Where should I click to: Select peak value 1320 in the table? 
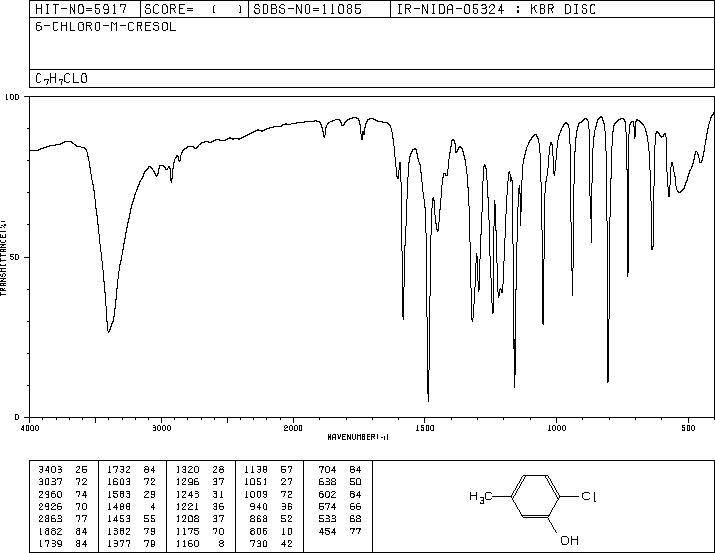pos(187,470)
